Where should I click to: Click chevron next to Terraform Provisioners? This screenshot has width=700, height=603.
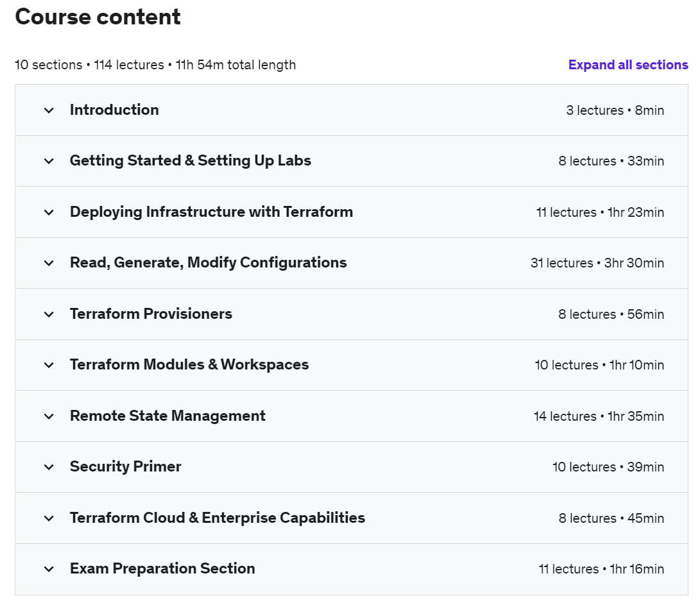[49, 314]
